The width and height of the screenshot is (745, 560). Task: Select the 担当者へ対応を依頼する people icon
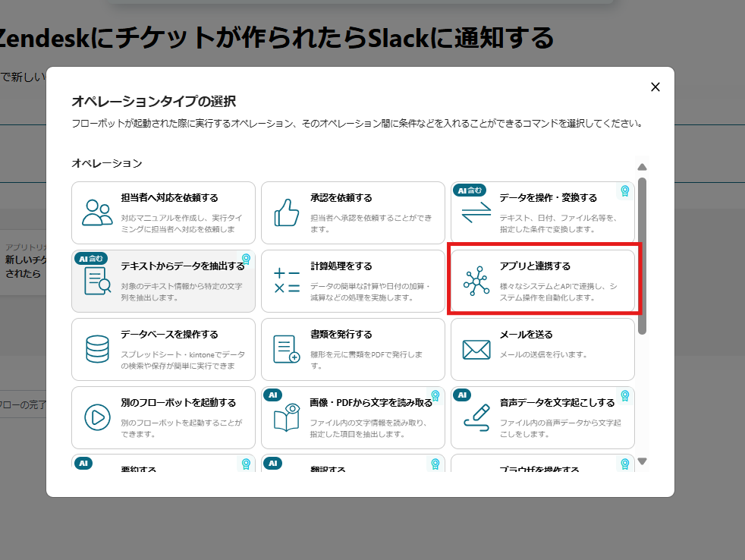coord(97,212)
